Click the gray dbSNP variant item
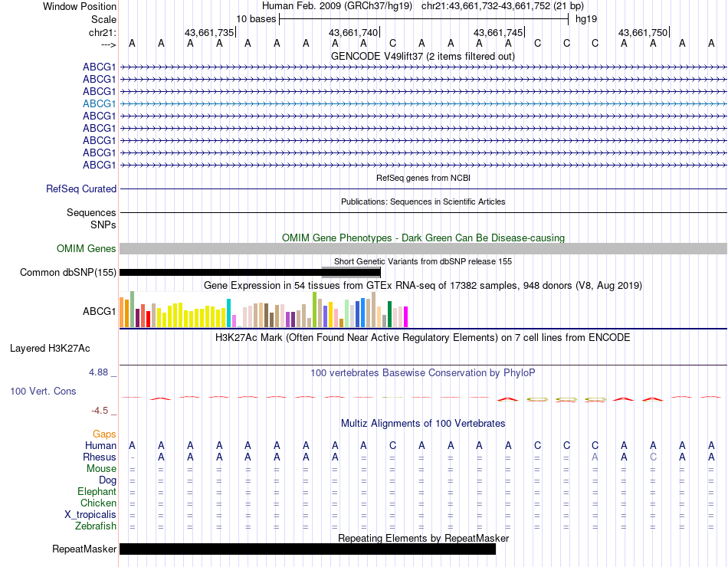728x567 pixels. click(x=351, y=272)
